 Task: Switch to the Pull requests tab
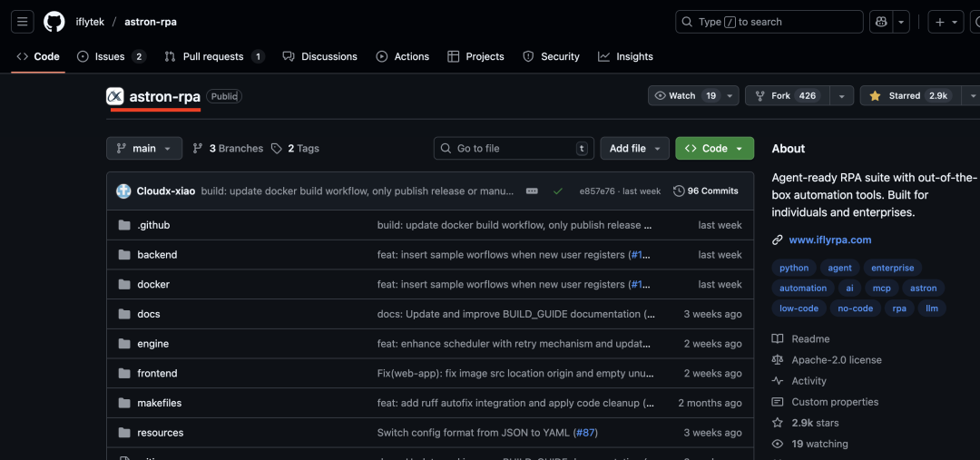click(x=214, y=56)
